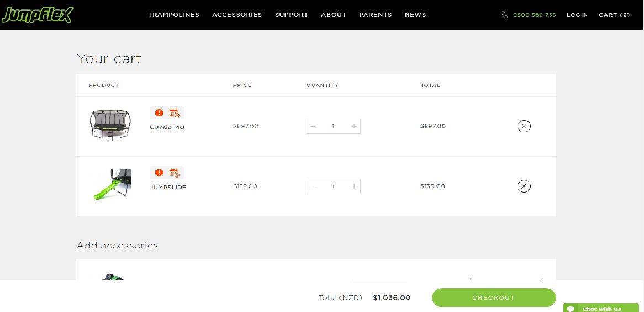The image size is (644, 312).
Task: Open the Accessories menu
Action: point(237,15)
